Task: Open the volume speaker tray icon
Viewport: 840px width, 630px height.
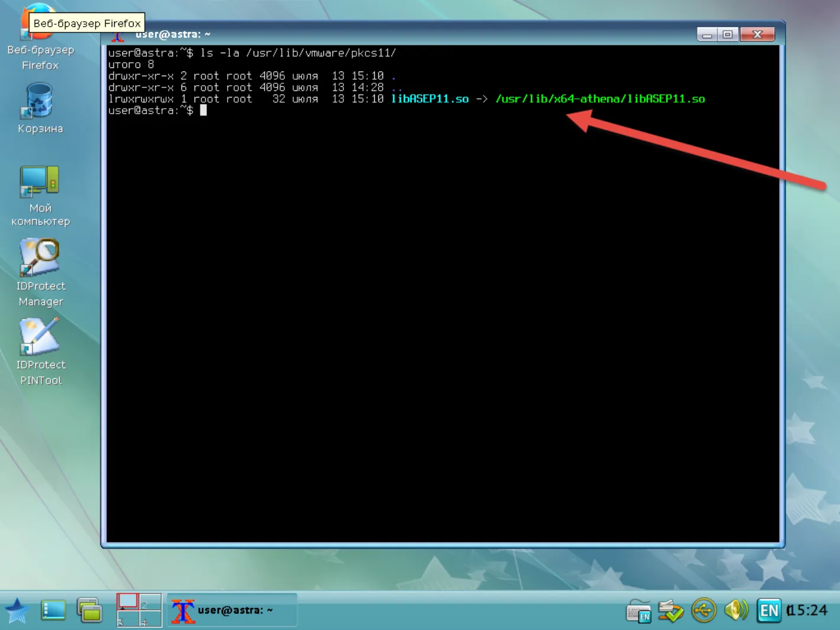Action: (736, 610)
